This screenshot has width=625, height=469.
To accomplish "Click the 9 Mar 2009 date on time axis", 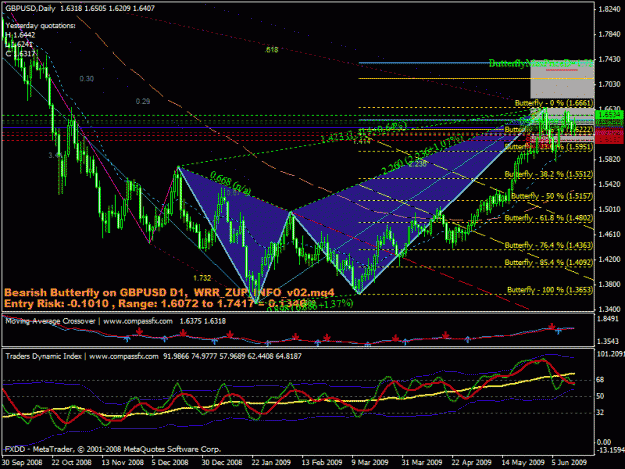I will tap(370, 462).
